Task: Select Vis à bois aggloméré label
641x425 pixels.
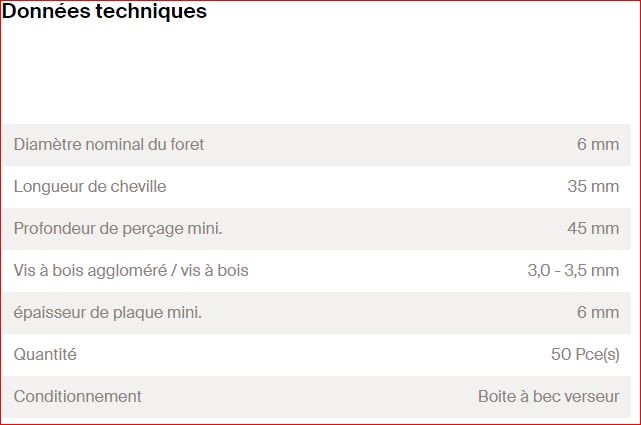Action: pyautogui.click(x=131, y=271)
